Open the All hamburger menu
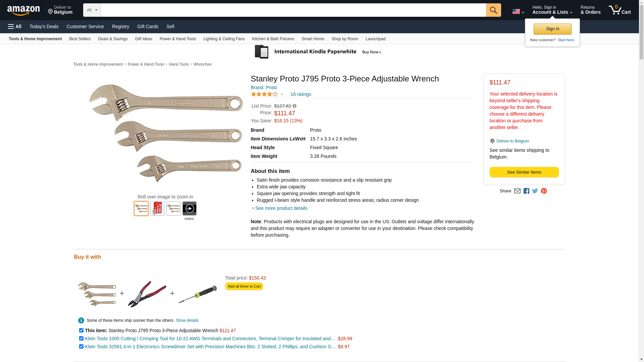This screenshot has height=362, width=644. pos(15,26)
